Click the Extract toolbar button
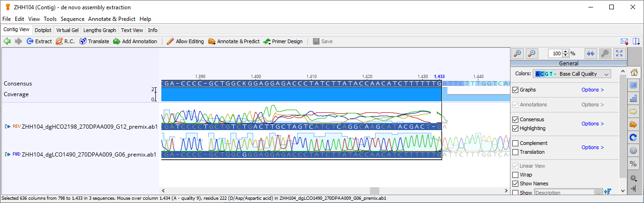The image size is (644, 203). (39, 41)
